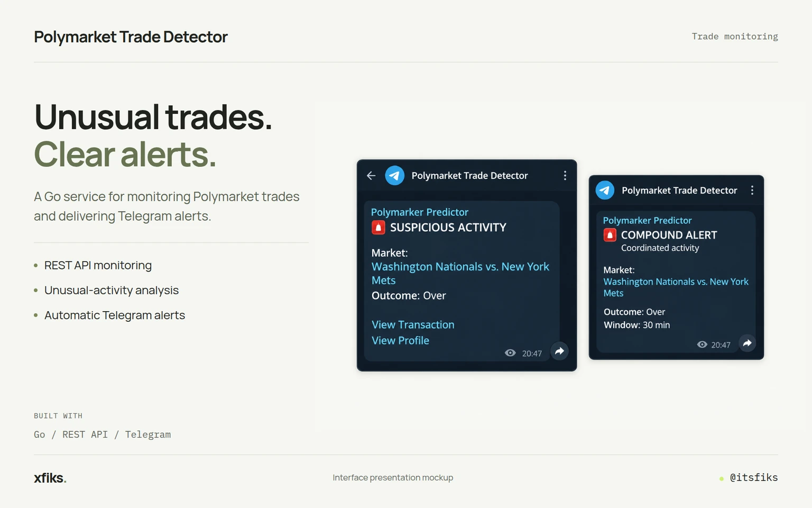Open Washington Nationals market link in left message
Image resolution: width=812 pixels, height=508 pixels.
point(460,274)
